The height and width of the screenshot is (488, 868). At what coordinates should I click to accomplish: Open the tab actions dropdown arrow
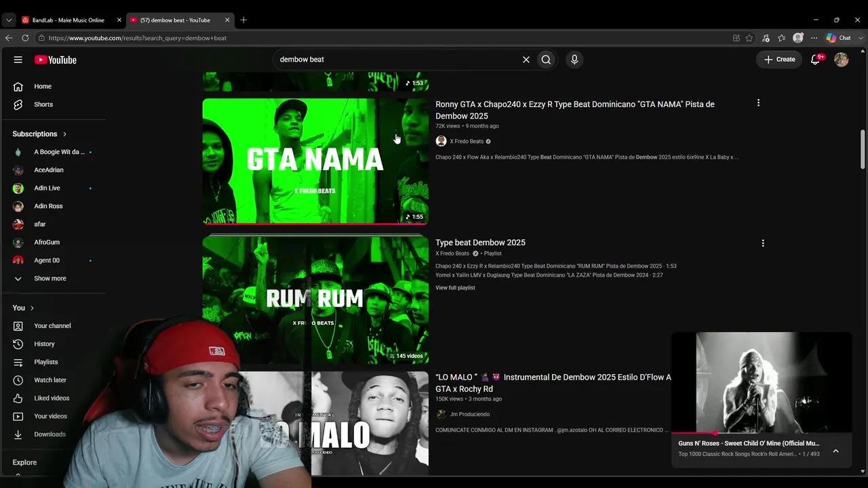click(x=9, y=20)
